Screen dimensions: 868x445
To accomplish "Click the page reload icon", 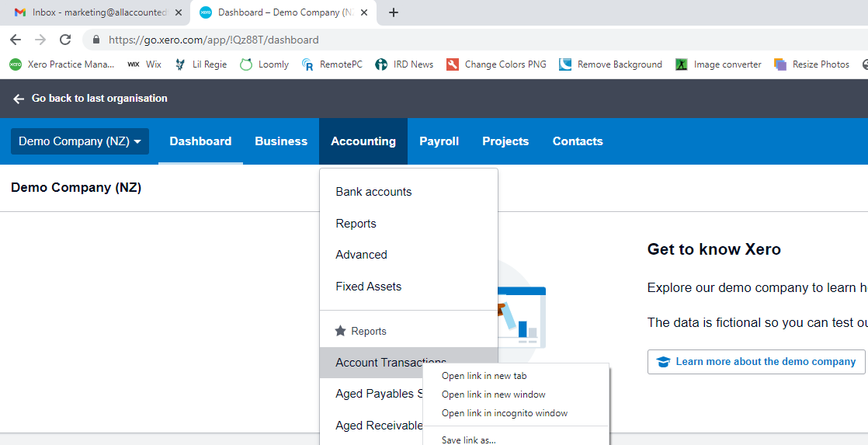I will [65, 40].
